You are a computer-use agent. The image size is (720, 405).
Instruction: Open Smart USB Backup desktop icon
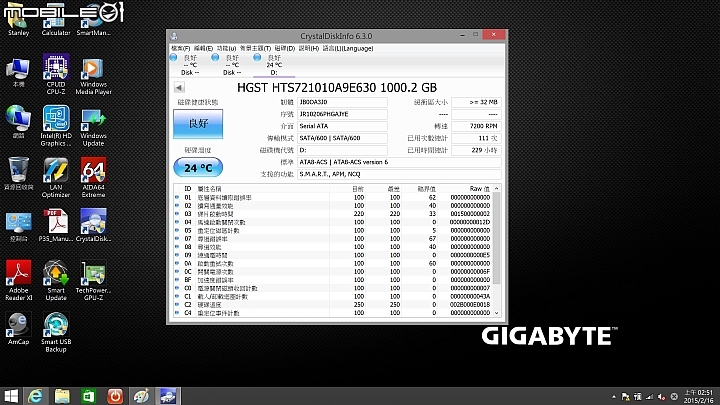(x=56, y=332)
